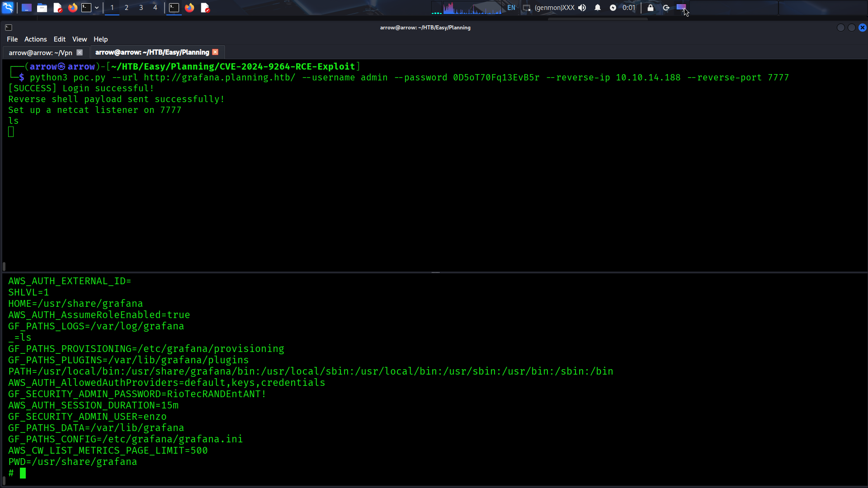Image resolution: width=868 pixels, height=488 pixels.
Task: Click the power manager battery icon
Action: [613, 8]
